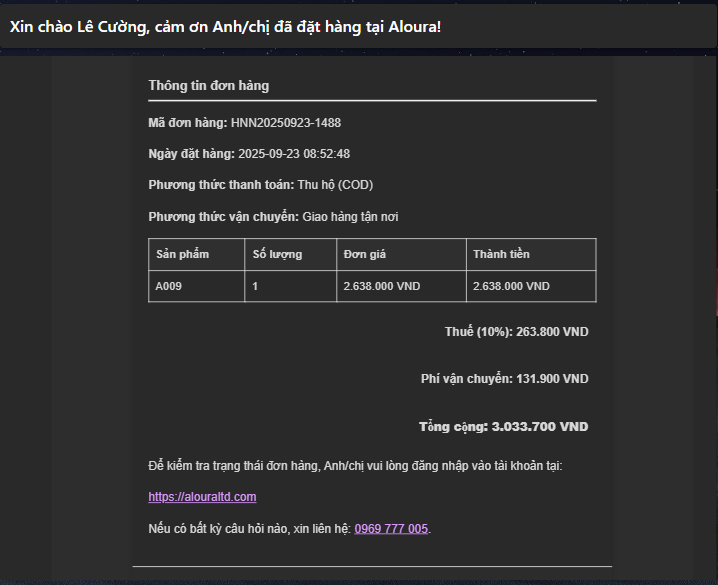718x585 pixels.
Task: Click the shipping method "Giao hàng tận nơi"
Action: click(350, 217)
